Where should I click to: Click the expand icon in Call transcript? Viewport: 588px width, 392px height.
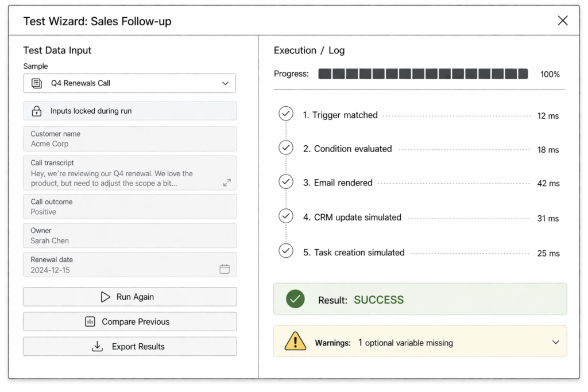pyautogui.click(x=227, y=183)
